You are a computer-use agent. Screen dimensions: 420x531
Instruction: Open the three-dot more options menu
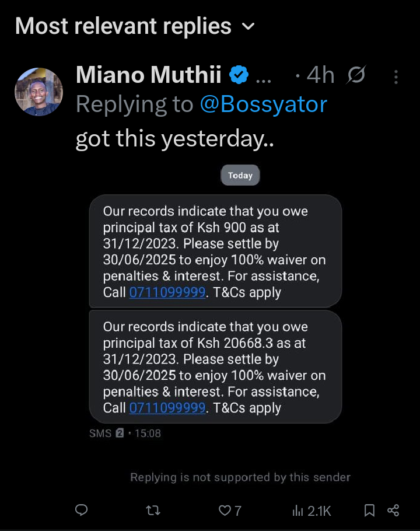tap(396, 76)
